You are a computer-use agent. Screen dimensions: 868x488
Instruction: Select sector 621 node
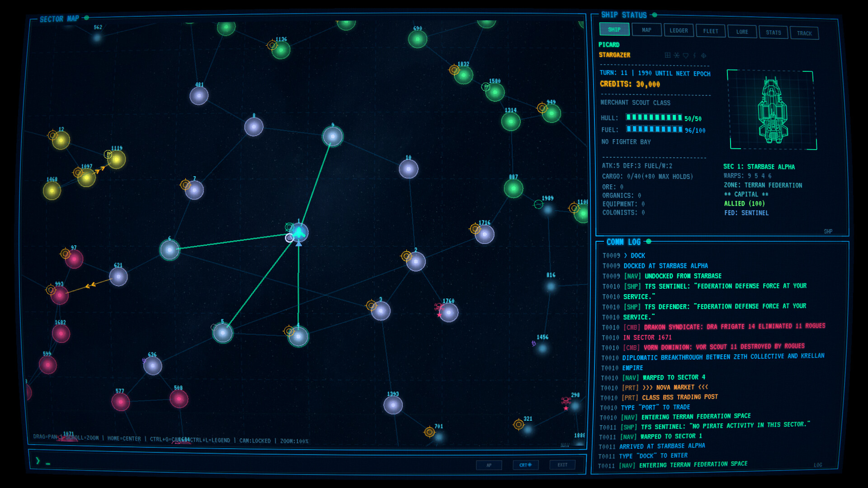coord(118,277)
